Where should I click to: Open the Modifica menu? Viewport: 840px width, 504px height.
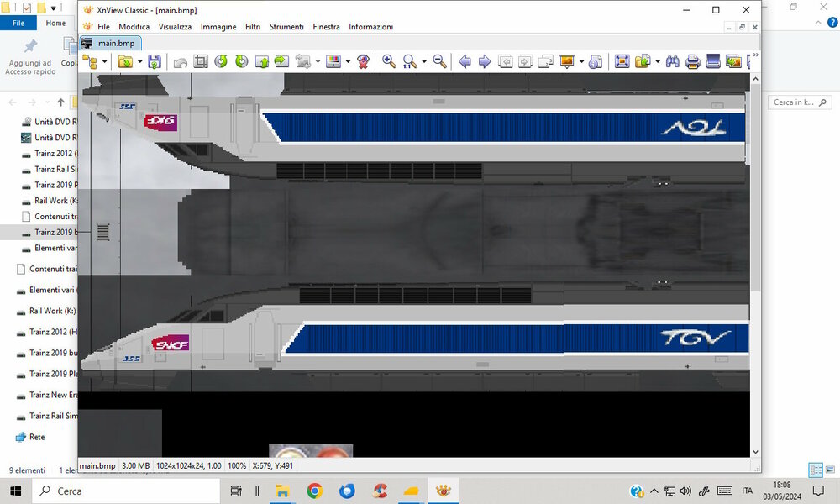click(x=134, y=27)
